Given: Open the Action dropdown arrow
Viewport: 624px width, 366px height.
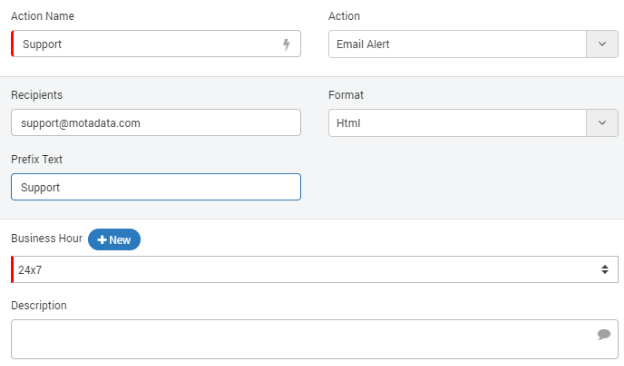Looking at the screenshot, I should [602, 44].
